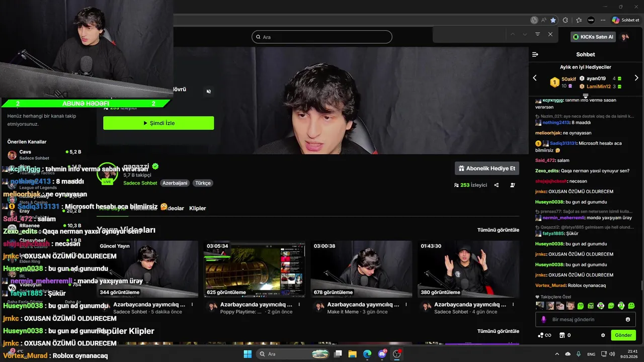Click KICKs Satın Al button

[594, 37]
